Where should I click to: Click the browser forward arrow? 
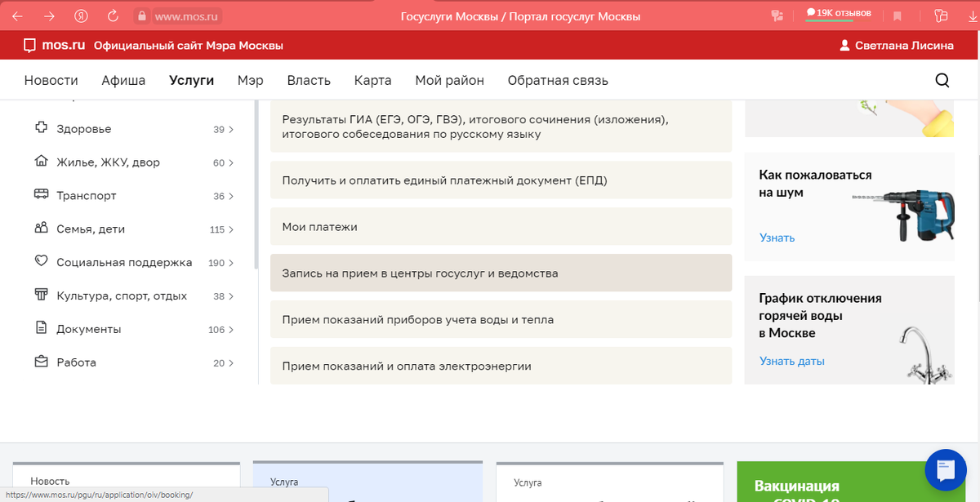click(49, 16)
